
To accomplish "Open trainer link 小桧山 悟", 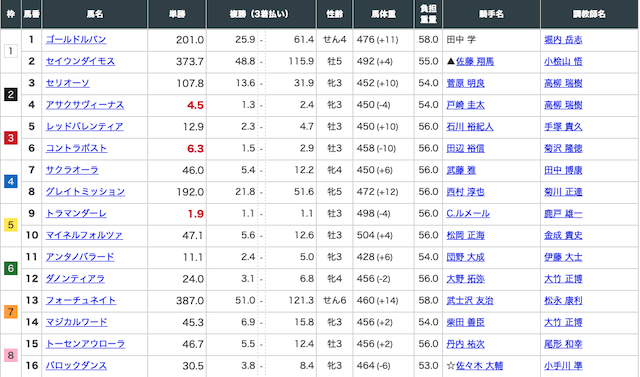I will [x=563, y=62].
